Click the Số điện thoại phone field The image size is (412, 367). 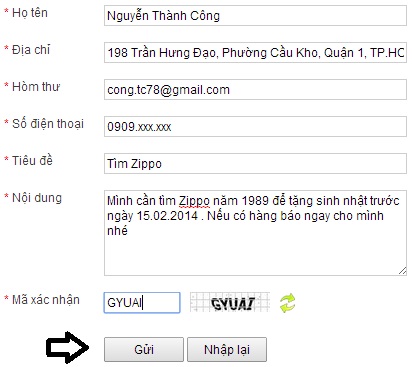click(x=255, y=126)
